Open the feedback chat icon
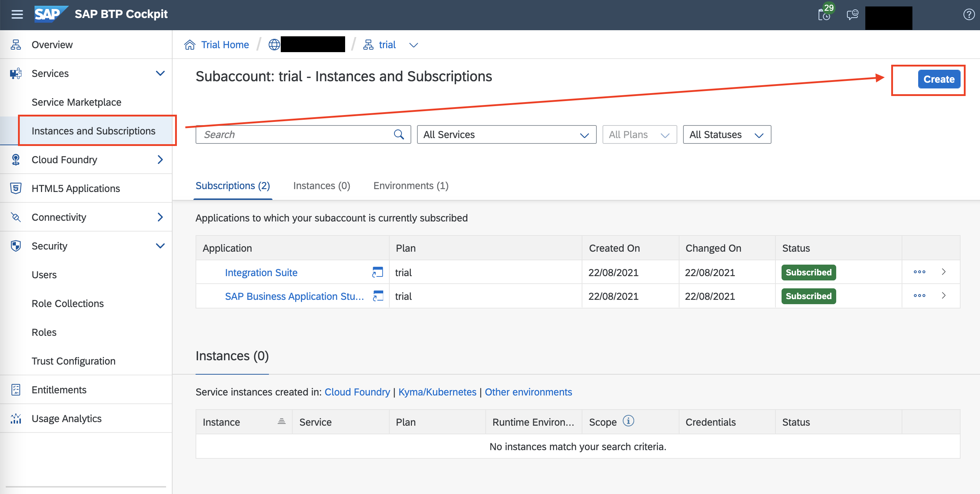Viewport: 980px width, 494px height. point(852,15)
